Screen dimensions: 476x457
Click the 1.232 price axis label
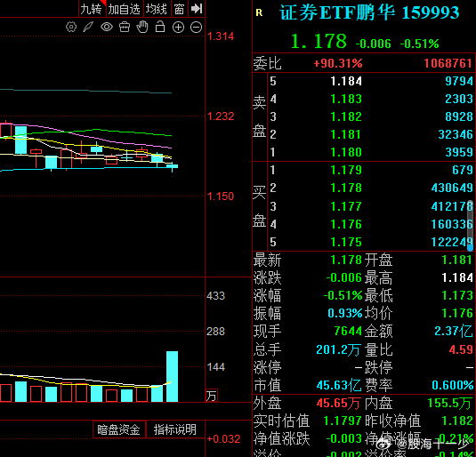(x=221, y=116)
